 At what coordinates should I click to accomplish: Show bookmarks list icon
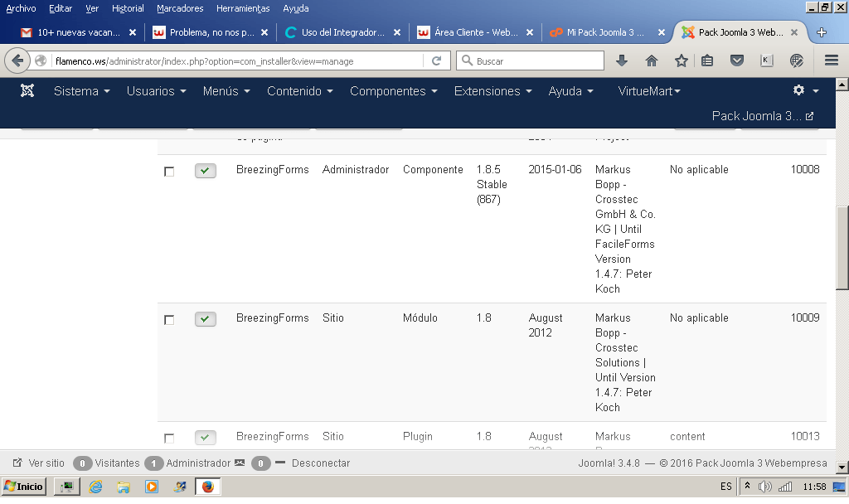point(707,61)
